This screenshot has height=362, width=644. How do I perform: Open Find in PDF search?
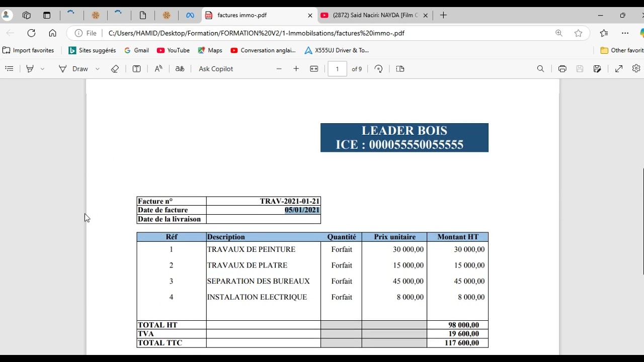tap(541, 69)
